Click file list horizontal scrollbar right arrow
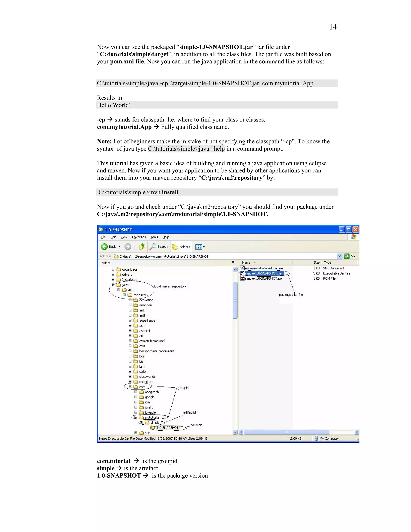The image size is (411, 532). coord(357,432)
